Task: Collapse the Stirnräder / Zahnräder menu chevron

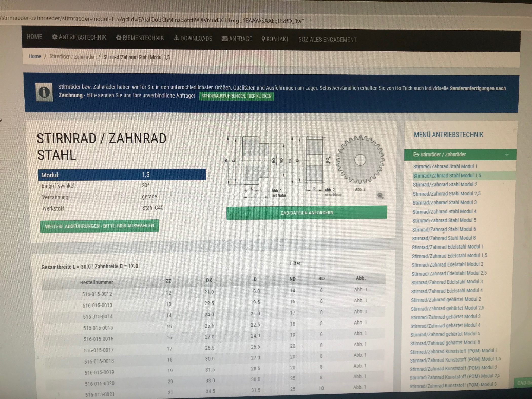Action: pos(507,155)
